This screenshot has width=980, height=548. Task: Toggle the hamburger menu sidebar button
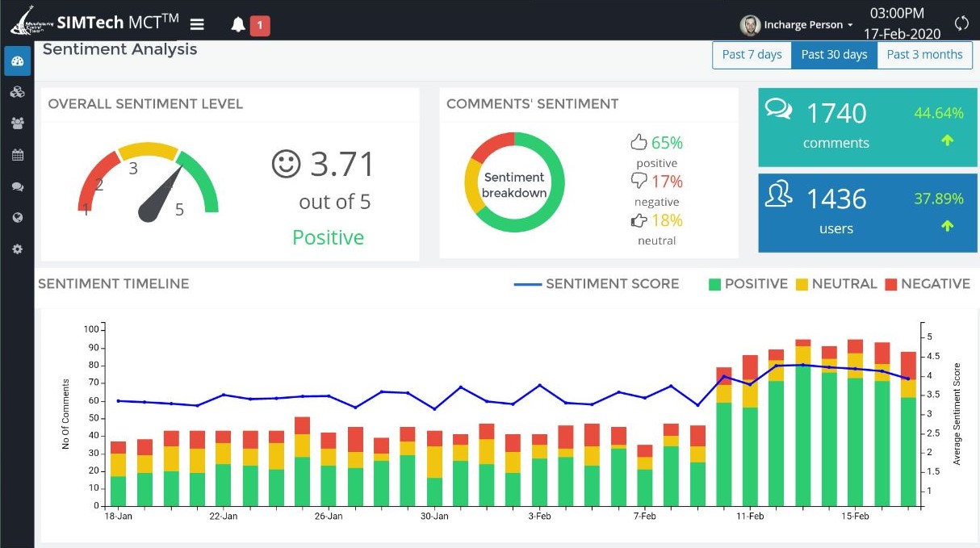[x=197, y=24]
